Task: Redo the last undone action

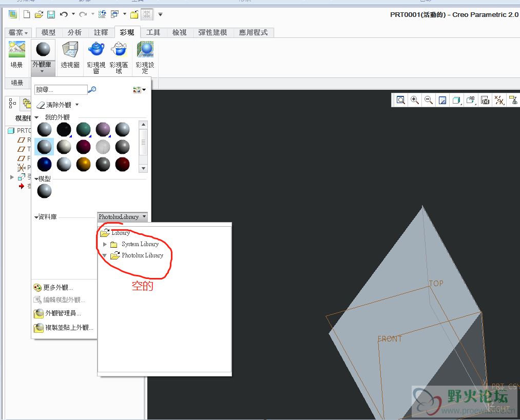Action: coord(83,14)
